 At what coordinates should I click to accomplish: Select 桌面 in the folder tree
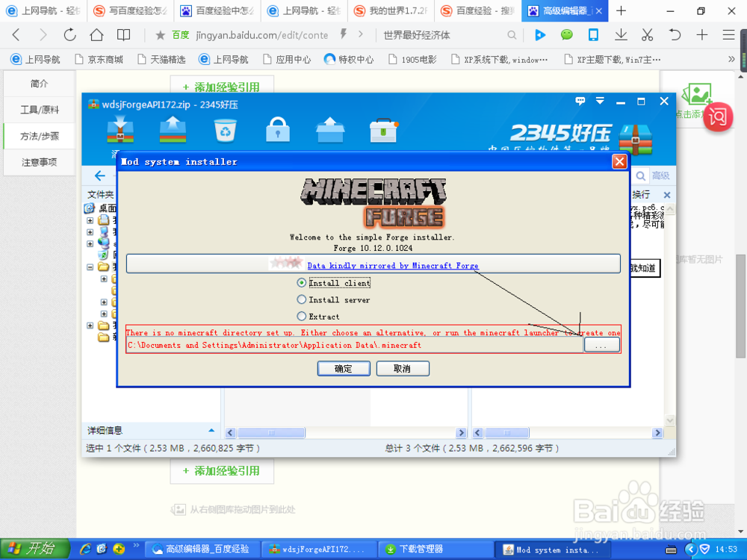tap(108, 208)
